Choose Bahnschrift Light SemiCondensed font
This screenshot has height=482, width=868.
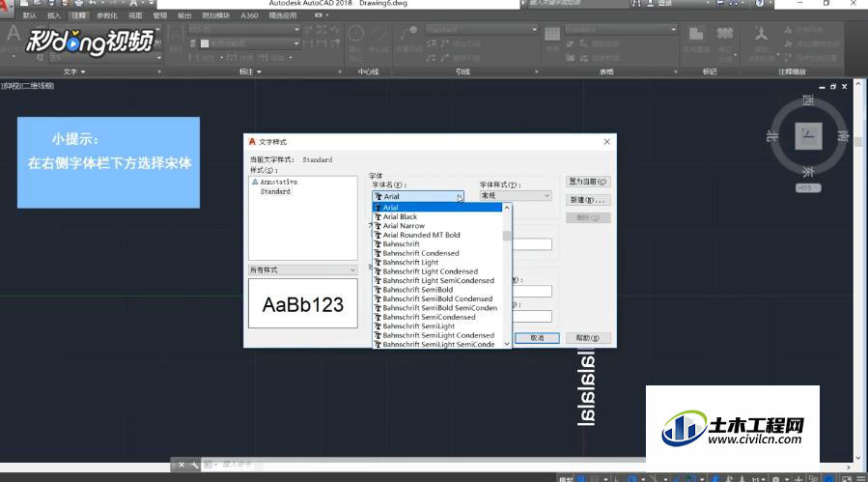437,280
